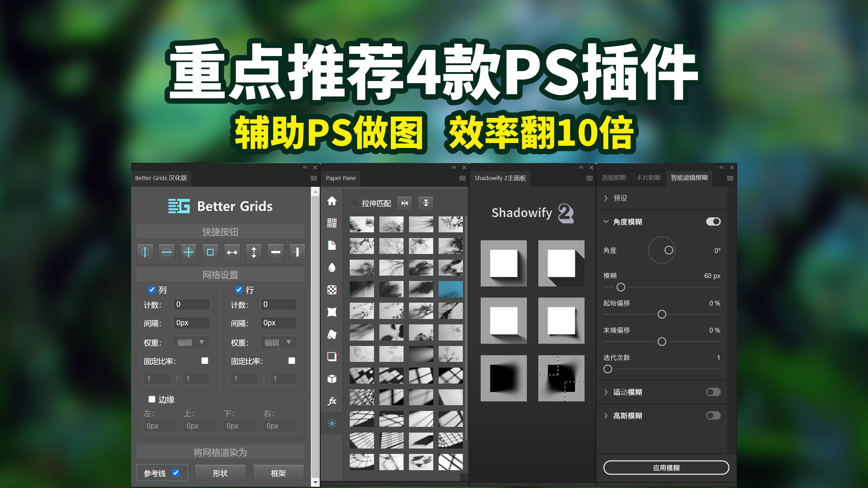Click the horizontal double-arrow quick button

(232, 252)
